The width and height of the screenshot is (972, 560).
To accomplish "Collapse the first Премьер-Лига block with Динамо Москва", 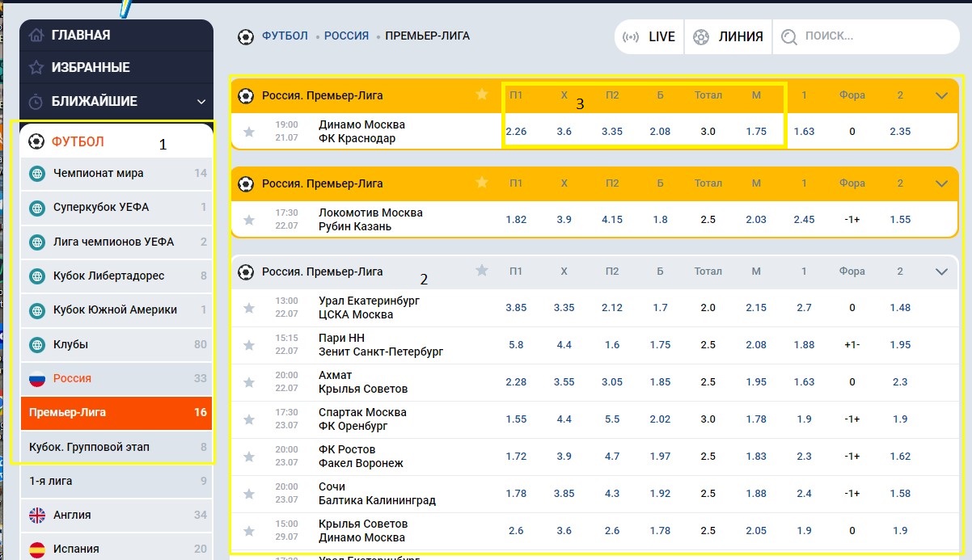I will (x=941, y=95).
